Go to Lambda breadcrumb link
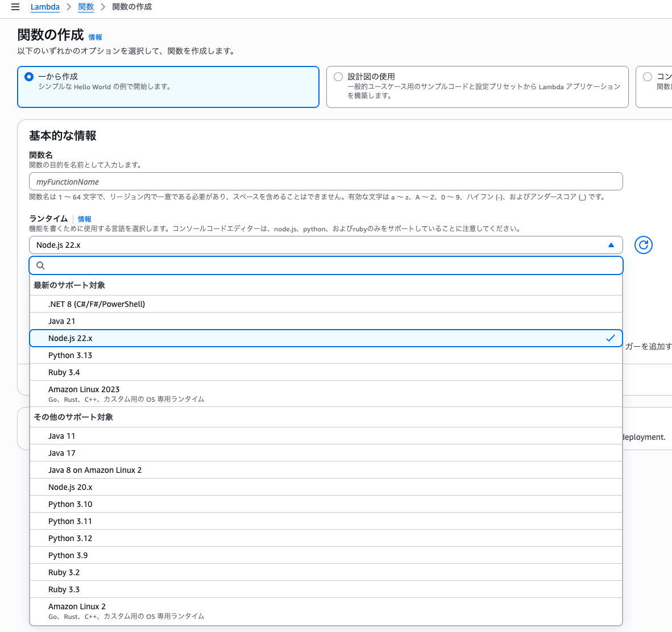This screenshot has height=632, width=672. 45,7
